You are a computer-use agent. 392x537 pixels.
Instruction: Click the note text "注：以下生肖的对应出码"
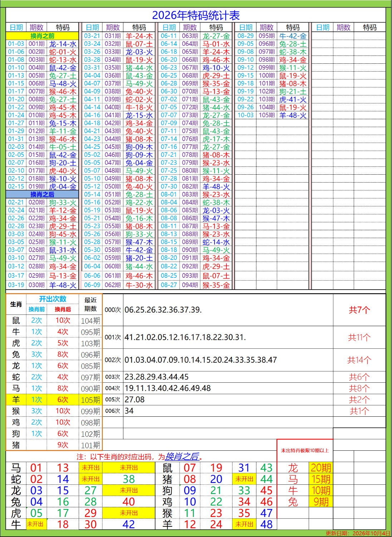point(117,457)
